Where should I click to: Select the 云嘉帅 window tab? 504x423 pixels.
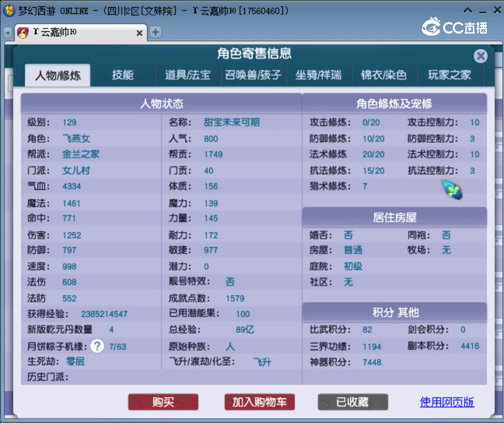pyautogui.click(x=81, y=33)
